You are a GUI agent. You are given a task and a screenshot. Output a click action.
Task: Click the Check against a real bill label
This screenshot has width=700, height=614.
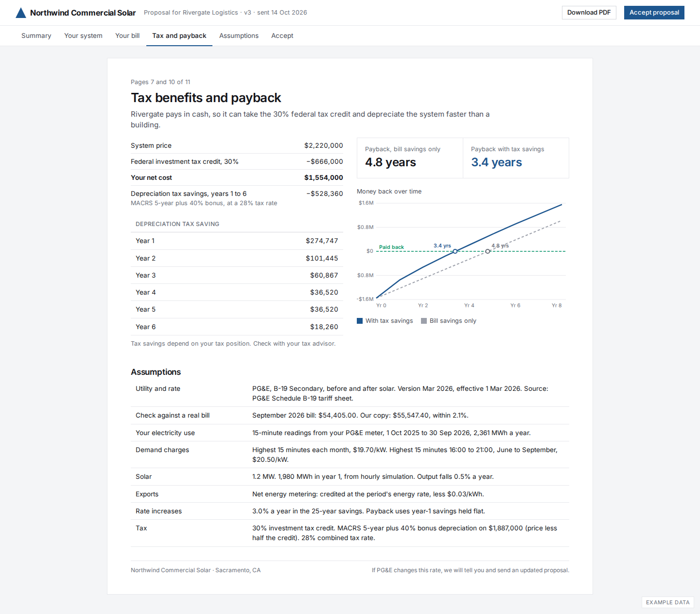(x=173, y=415)
